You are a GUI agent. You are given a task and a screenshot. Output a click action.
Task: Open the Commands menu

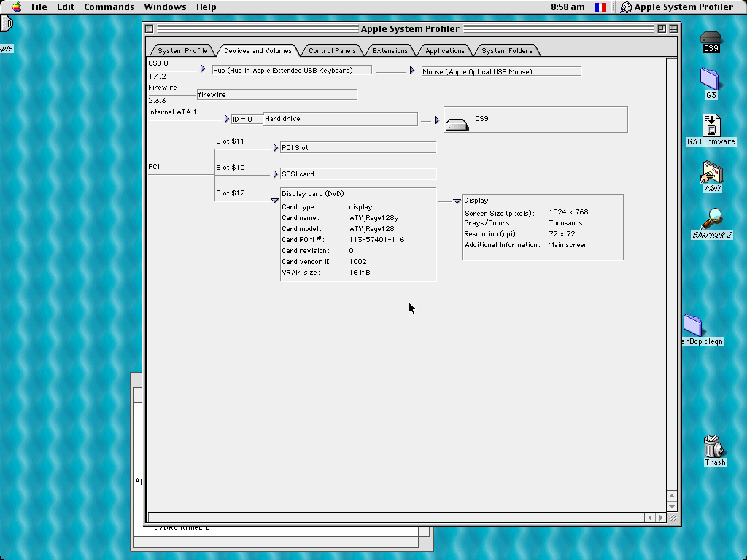pyautogui.click(x=109, y=7)
